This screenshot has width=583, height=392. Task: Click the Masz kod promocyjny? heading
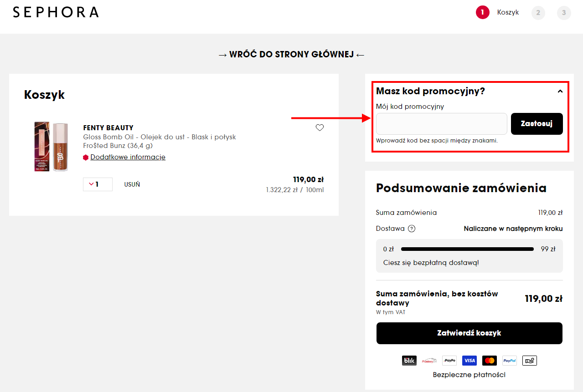pos(430,91)
